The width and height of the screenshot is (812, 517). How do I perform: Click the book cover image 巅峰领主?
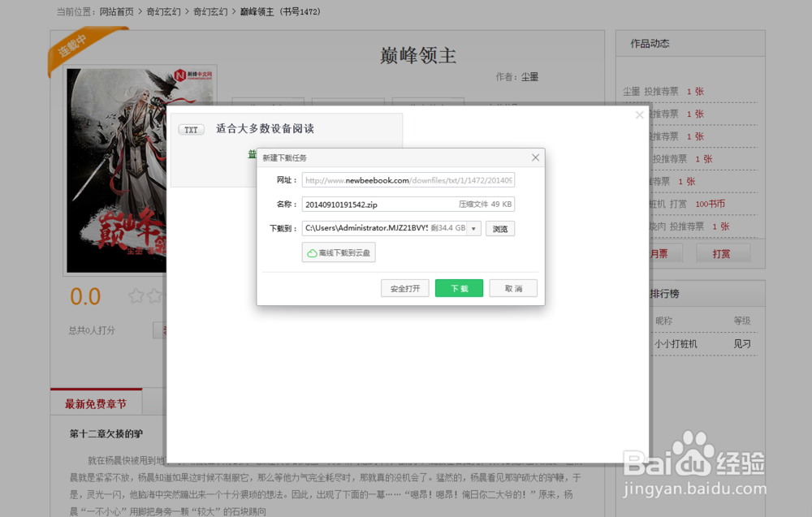click(117, 170)
